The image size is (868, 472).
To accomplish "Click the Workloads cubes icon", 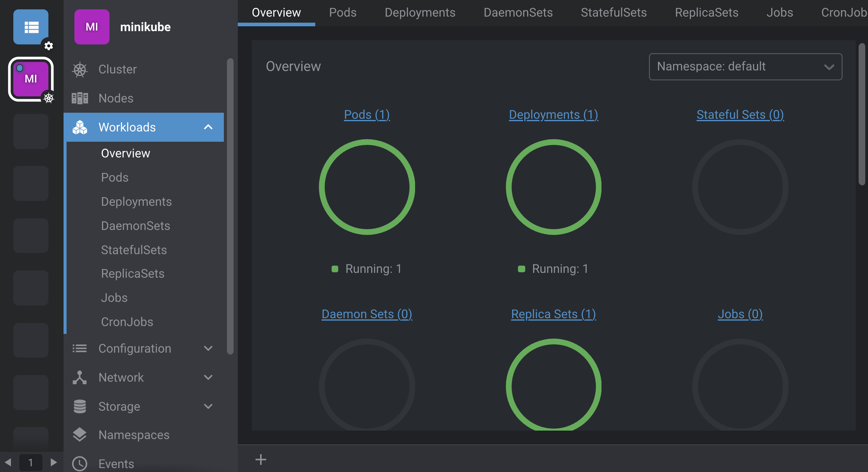I will tap(80, 127).
